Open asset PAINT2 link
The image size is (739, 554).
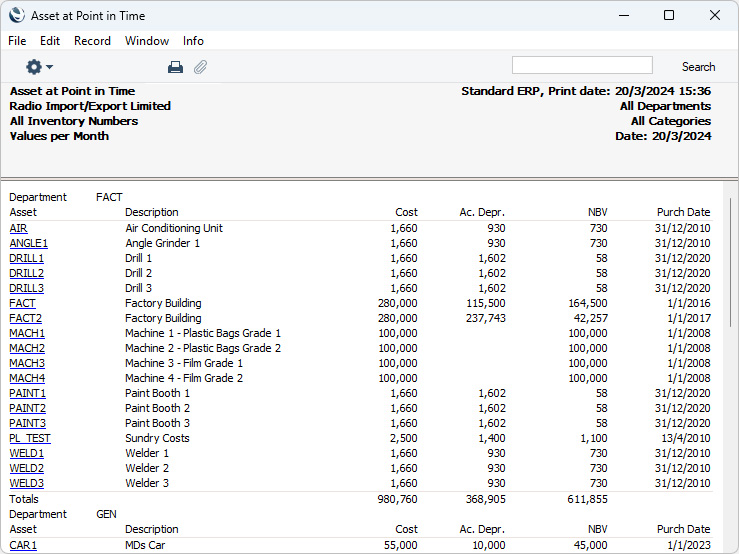coord(27,408)
